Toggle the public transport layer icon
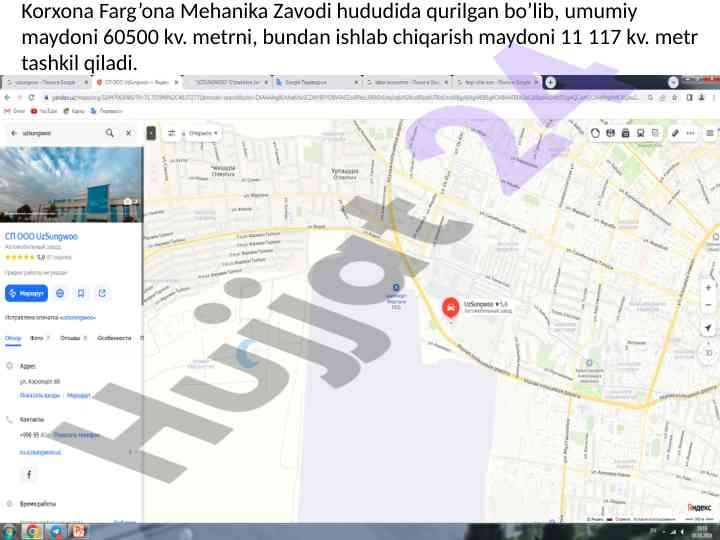 [626, 132]
